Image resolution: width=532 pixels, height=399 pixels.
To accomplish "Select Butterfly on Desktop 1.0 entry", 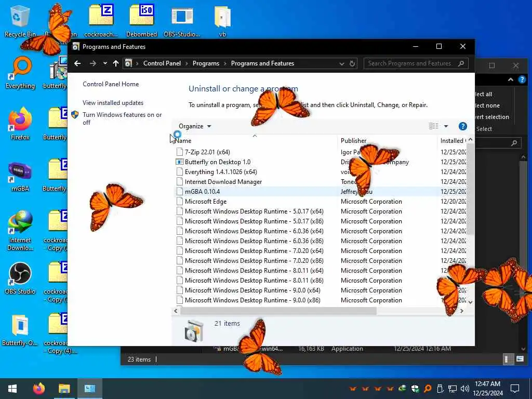I will [218, 162].
